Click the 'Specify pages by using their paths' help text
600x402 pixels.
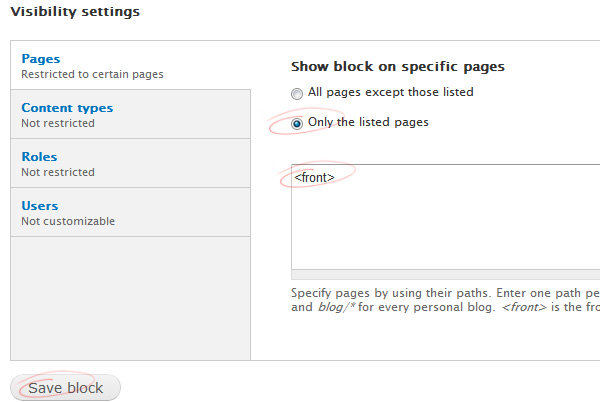(391, 293)
